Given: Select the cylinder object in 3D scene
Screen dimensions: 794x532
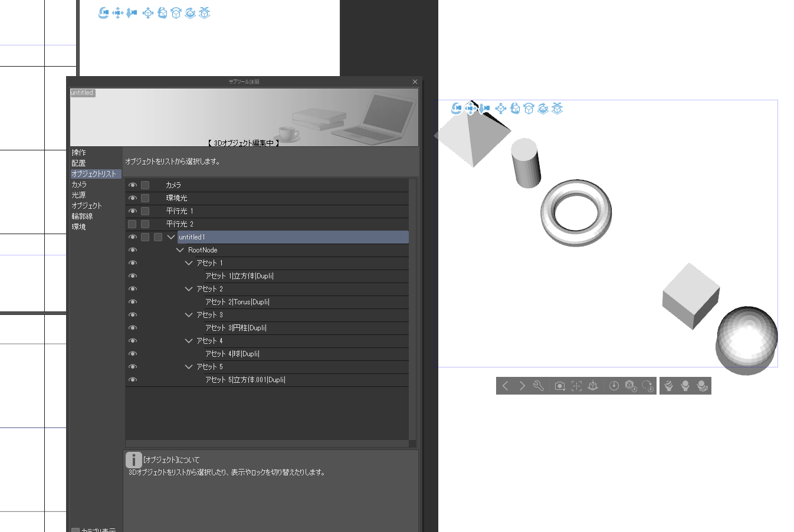Looking at the screenshot, I should coord(526,163).
